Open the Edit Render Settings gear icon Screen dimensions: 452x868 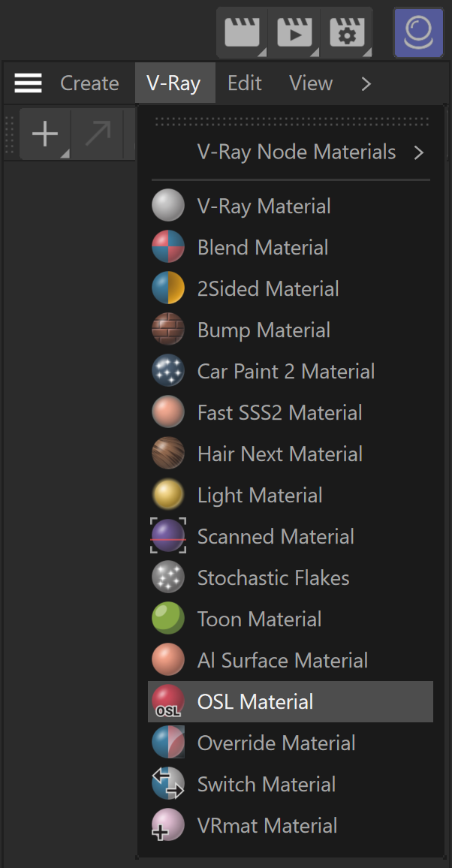[346, 32]
